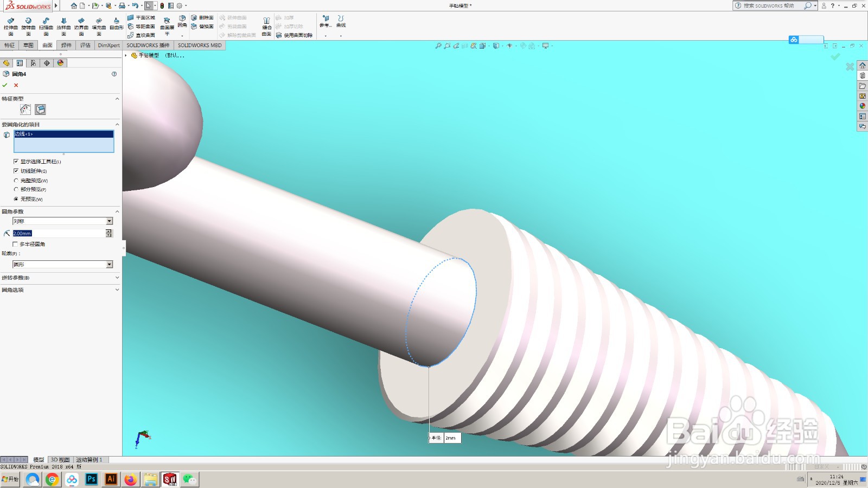Click the Home icon in top toolbar
Viewport: 868px width, 488px height.
(x=74, y=6)
